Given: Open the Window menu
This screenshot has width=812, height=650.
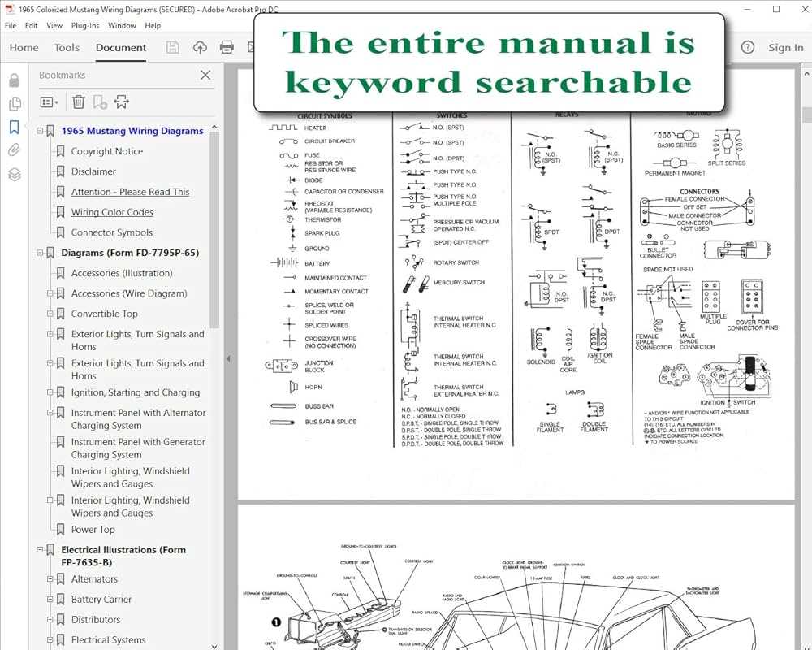Looking at the screenshot, I should (x=122, y=25).
